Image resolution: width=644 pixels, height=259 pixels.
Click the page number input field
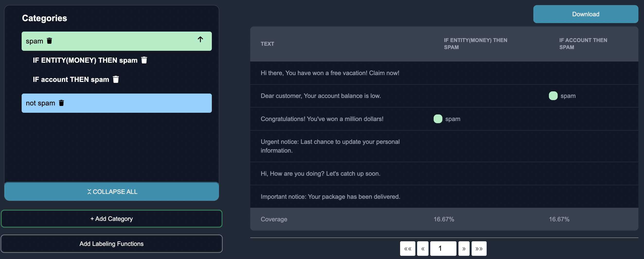pyautogui.click(x=443, y=249)
